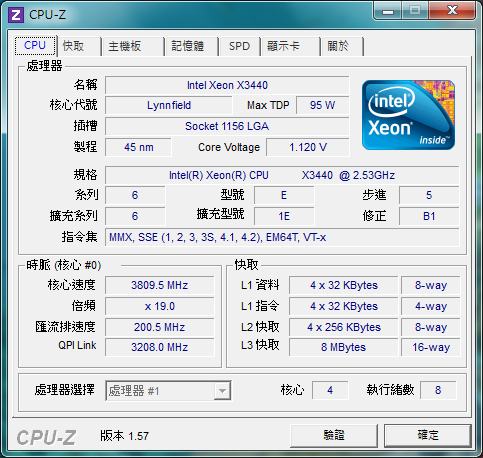483x458 pixels.
Task: Click the L2 快取 size 4 x 256 KBytes
Action: (x=344, y=327)
